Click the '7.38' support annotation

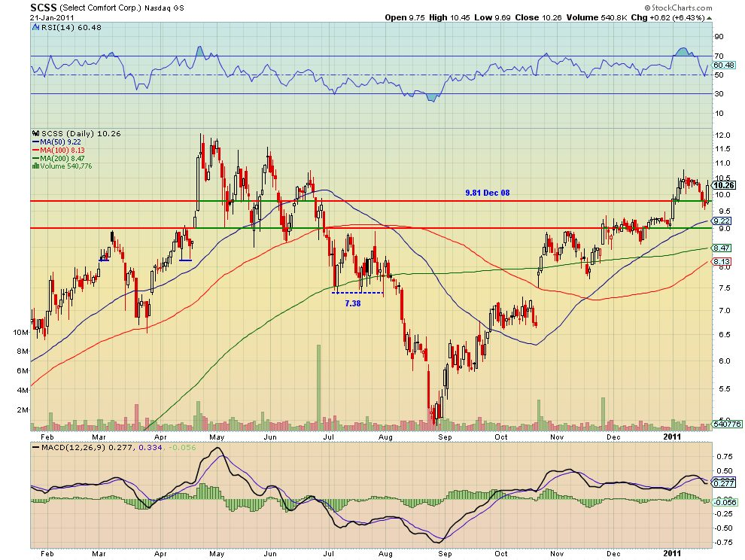pos(352,303)
